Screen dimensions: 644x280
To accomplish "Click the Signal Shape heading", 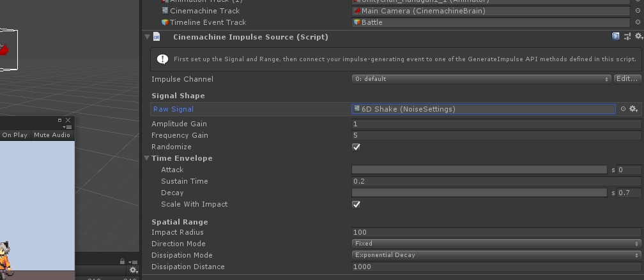I will tap(178, 96).
